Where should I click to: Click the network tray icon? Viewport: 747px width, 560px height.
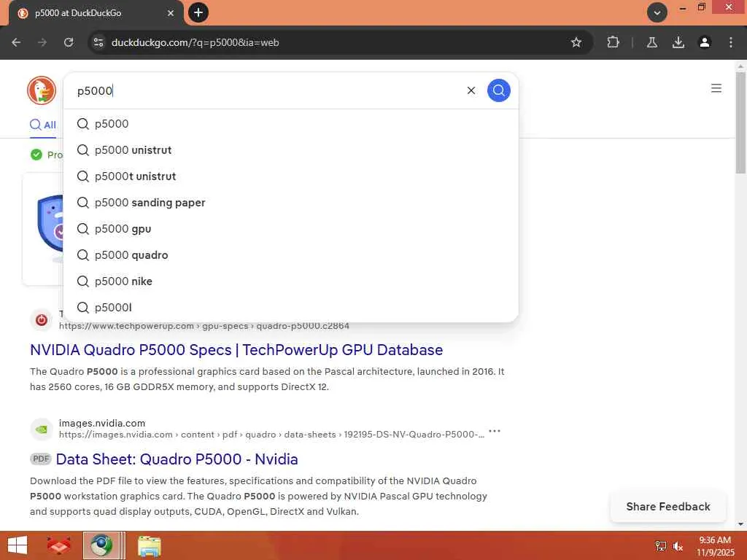tap(660, 546)
